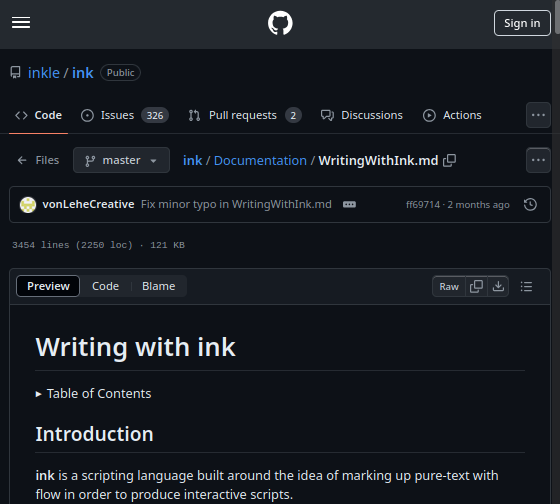Copy raw file contents
Viewport: 560px width, 504px height.
[476, 286]
